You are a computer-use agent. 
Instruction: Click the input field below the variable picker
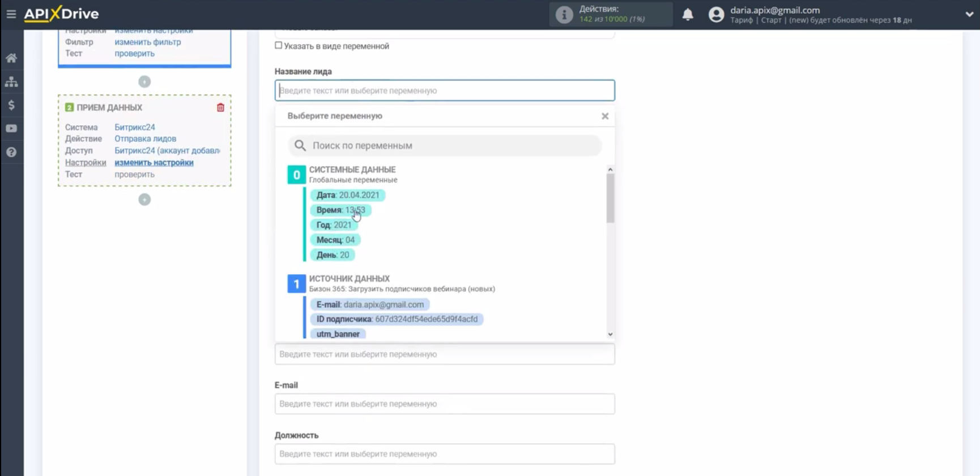pyautogui.click(x=445, y=354)
